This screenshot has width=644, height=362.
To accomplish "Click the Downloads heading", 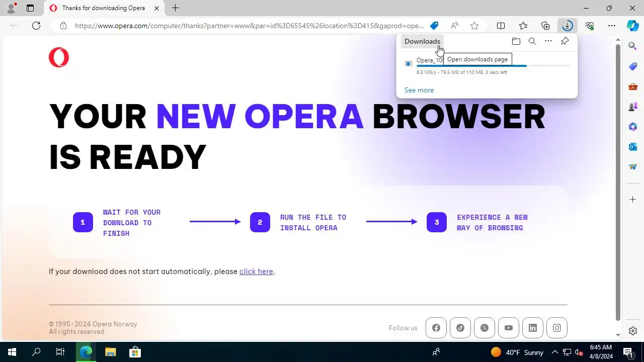I will pyautogui.click(x=422, y=41).
